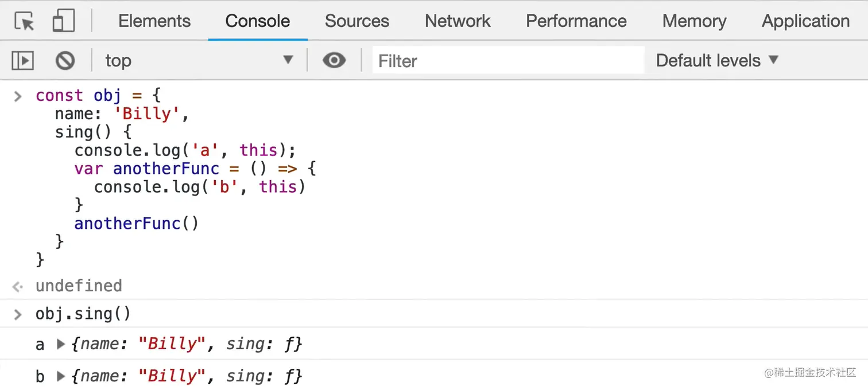The image size is (868, 390).
Task: Show the console sidebar panel icon
Action: coord(23,60)
